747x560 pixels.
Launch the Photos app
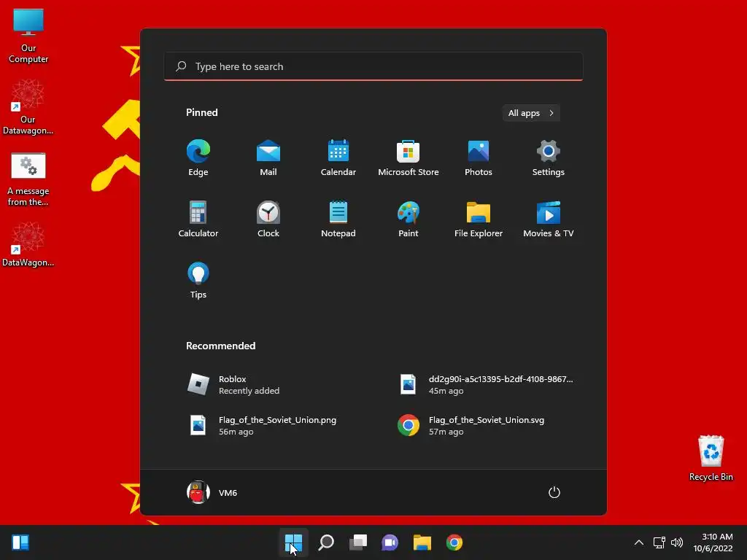[479, 158]
